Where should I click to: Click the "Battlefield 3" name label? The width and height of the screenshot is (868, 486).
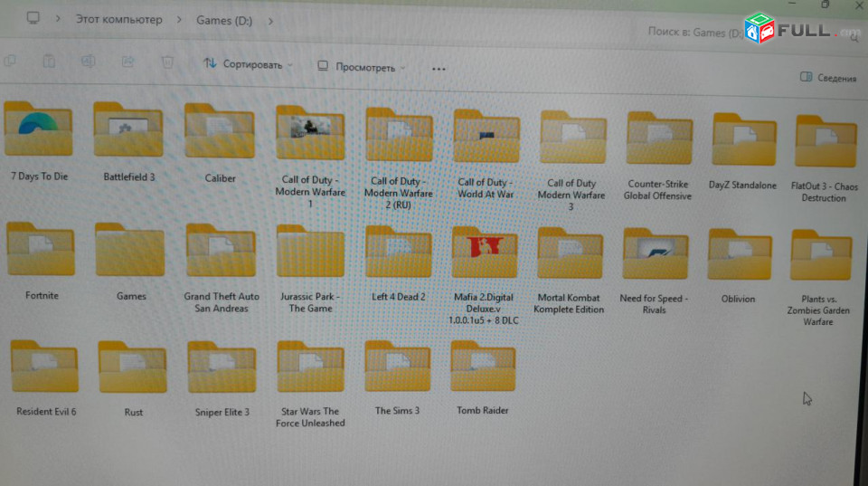tap(129, 176)
